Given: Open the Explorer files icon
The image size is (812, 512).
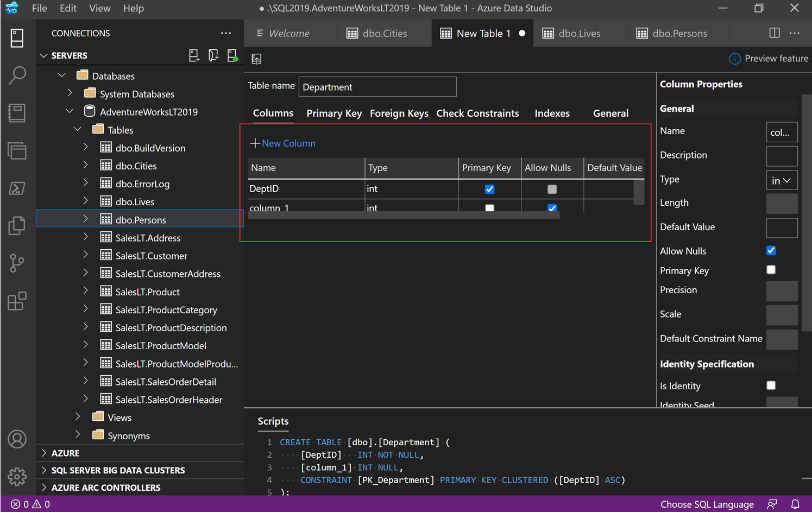Looking at the screenshot, I should click(x=17, y=225).
